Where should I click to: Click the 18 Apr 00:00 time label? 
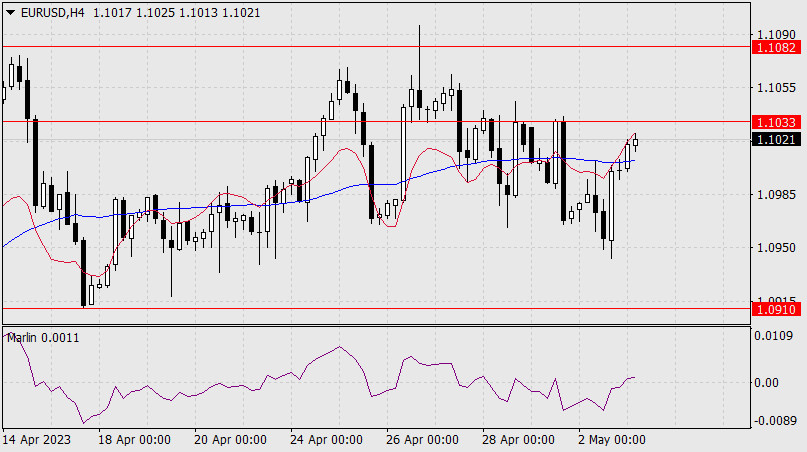coord(135,440)
